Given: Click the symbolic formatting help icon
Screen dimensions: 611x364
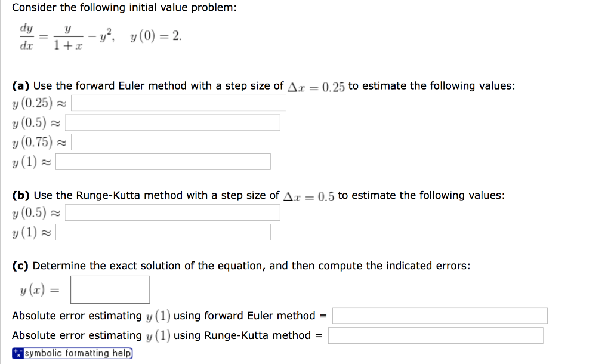Looking at the screenshot, I should tap(19, 353).
